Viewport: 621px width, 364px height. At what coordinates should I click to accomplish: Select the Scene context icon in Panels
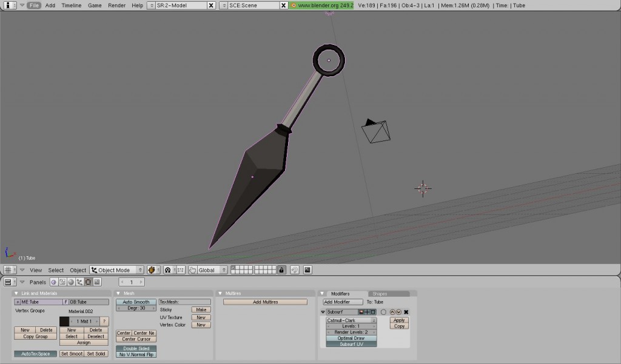point(97,282)
